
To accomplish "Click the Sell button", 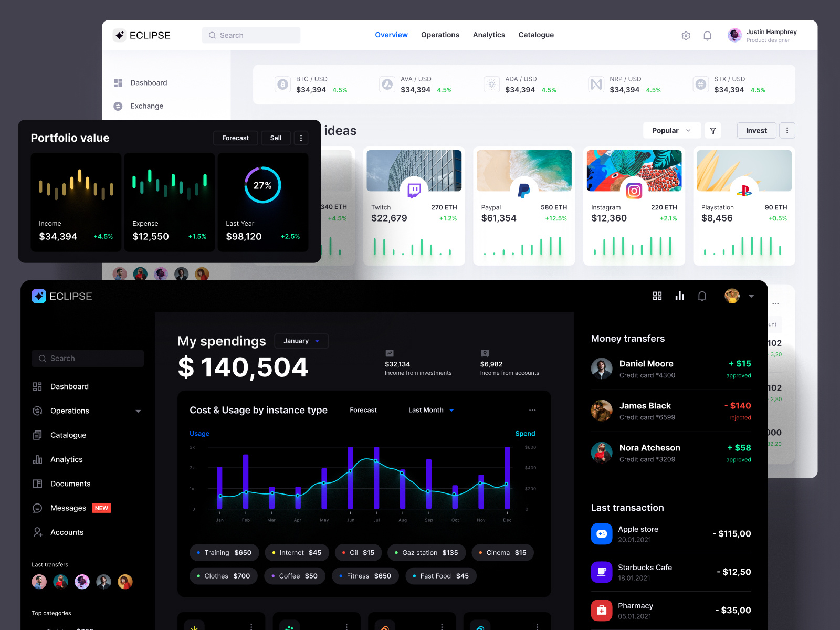I will coord(276,138).
